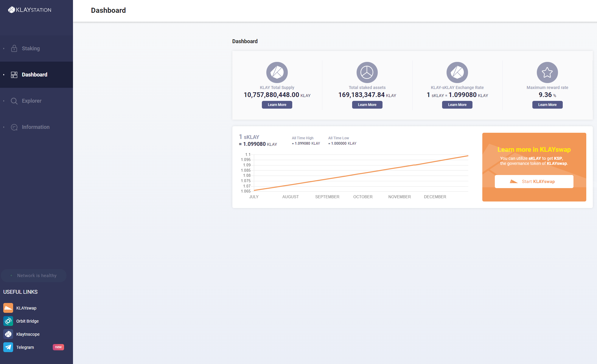Click Learn More under Maximum reward rate

click(x=547, y=105)
